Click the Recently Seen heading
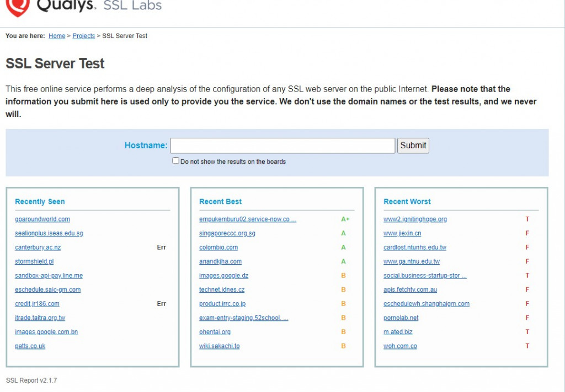 coord(40,202)
